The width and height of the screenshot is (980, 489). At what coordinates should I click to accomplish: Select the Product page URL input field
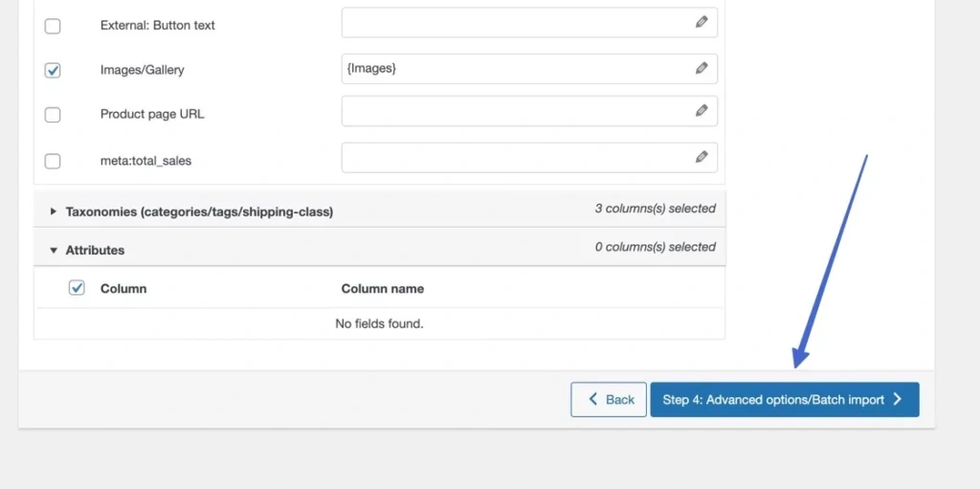(517, 112)
